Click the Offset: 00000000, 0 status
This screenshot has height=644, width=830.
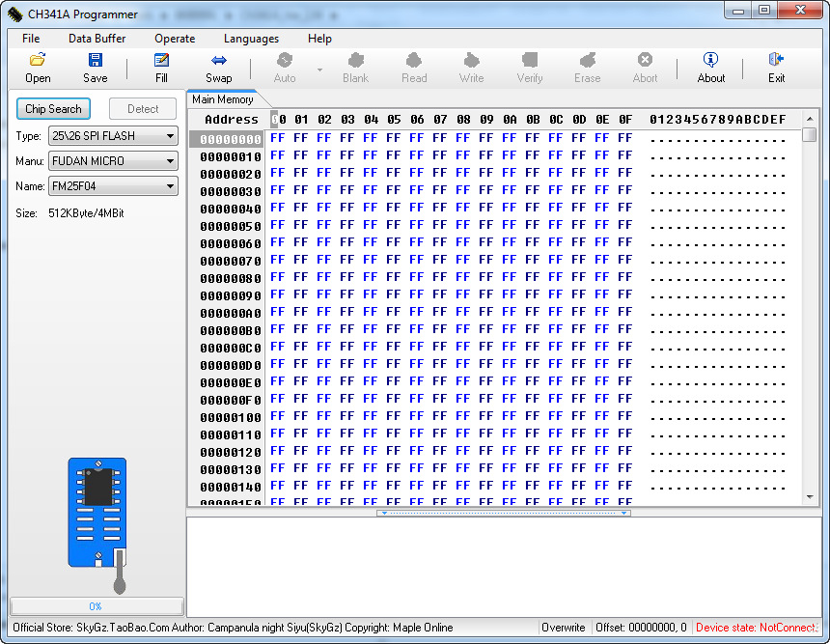tap(641, 628)
